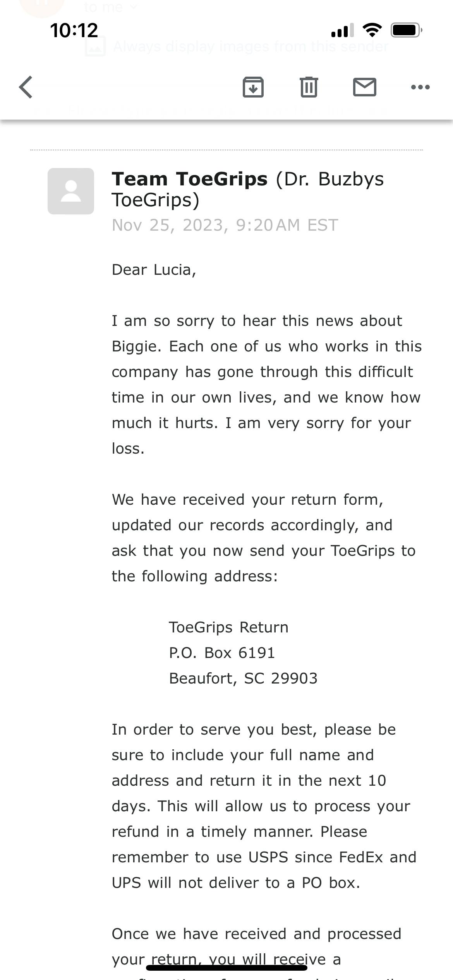453x980 pixels.
Task: Tap "Always display images from this sender"
Action: (250, 47)
